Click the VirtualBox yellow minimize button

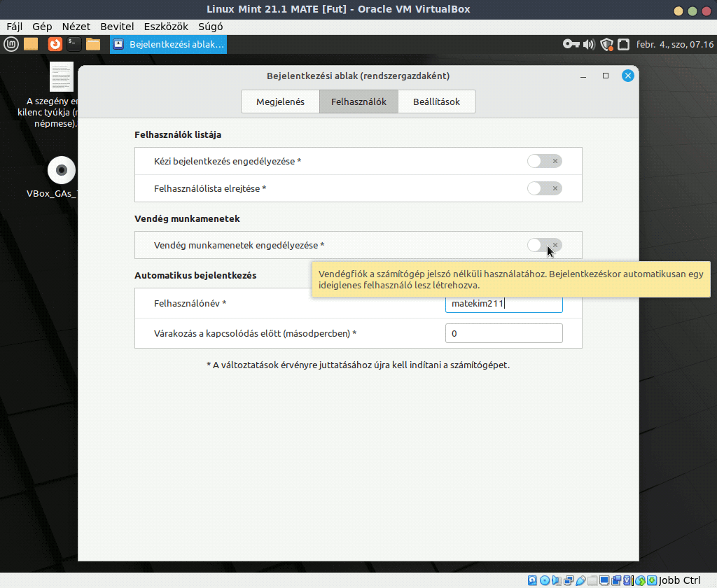(678, 11)
